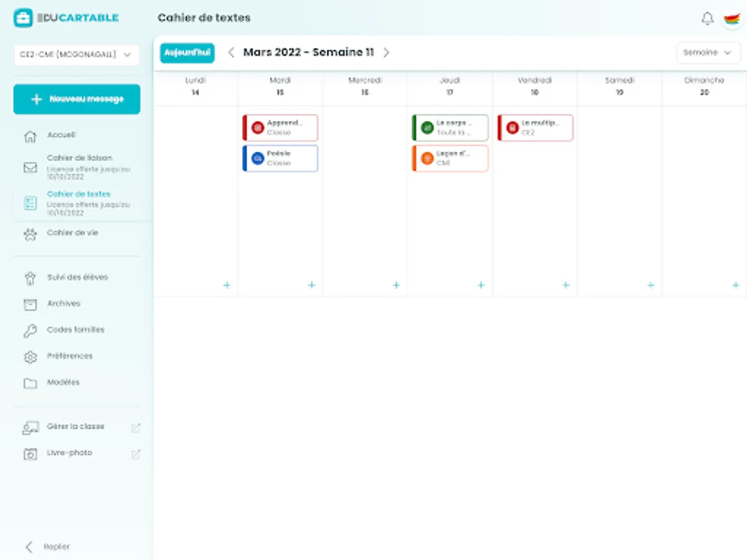The height and width of the screenshot is (560, 747).
Task: Click red icon of La multip... entry
Action: [x=512, y=128]
